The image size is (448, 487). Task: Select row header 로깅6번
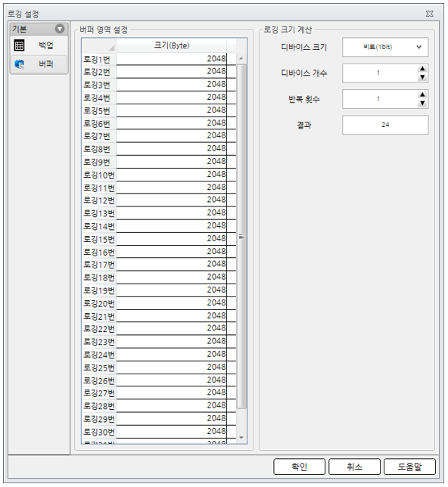click(x=99, y=123)
